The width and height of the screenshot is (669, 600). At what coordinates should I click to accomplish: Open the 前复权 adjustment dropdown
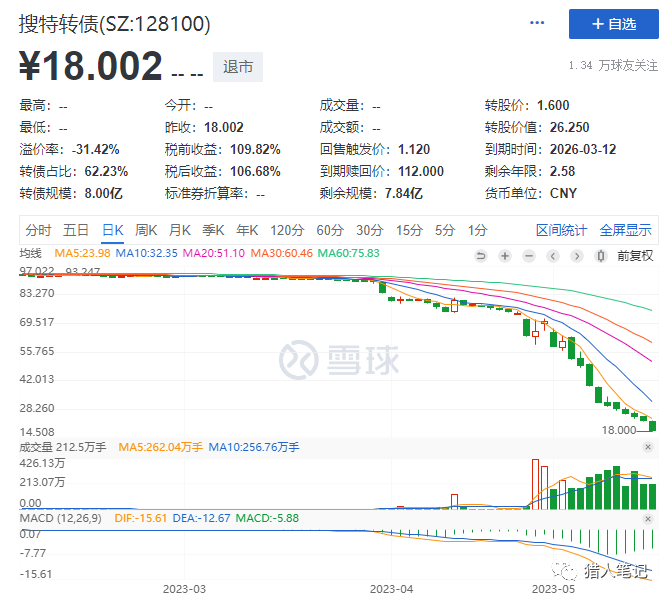click(x=635, y=256)
